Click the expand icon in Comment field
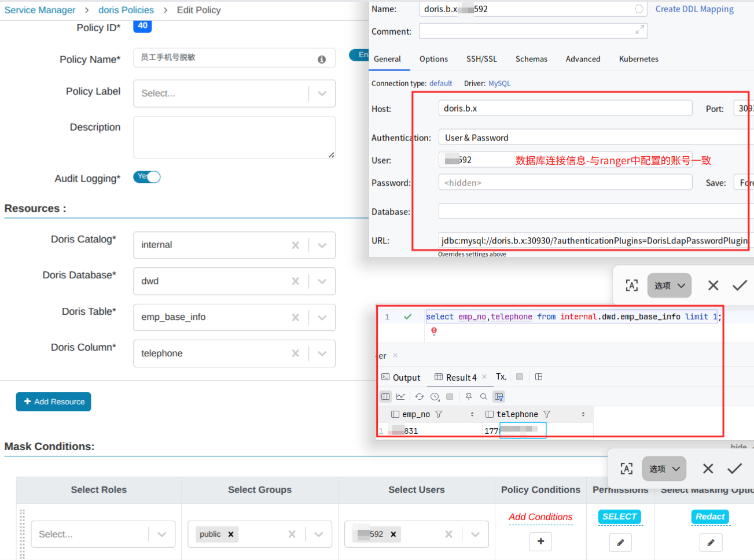Screen dimensions: 754x560 pyautogui.click(x=639, y=30)
